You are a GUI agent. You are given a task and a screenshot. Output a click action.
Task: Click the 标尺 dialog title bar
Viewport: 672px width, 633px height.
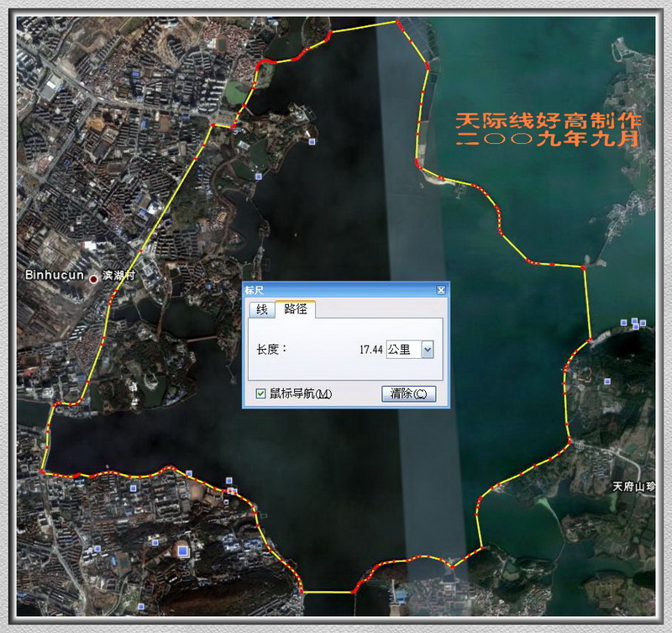click(346, 290)
